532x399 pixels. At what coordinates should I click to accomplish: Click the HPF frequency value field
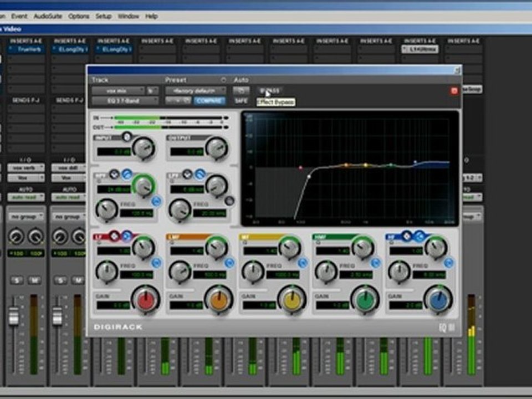pyautogui.click(x=137, y=213)
